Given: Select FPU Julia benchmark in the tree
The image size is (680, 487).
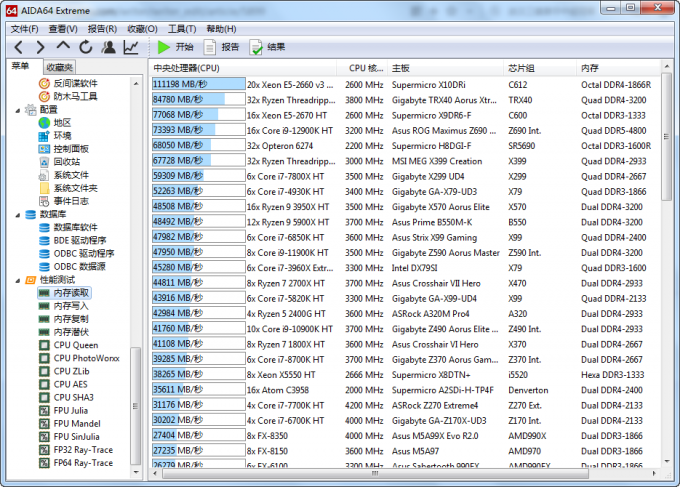Looking at the screenshot, I should pyautogui.click(x=70, y=410).
